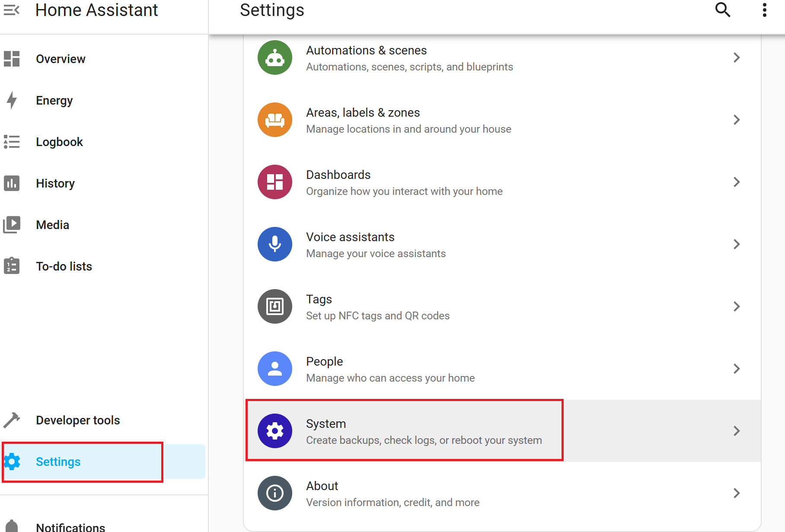Open Overview in the sidebar
Viewport: 785px width, 532px height.
[x=61, y=59]
